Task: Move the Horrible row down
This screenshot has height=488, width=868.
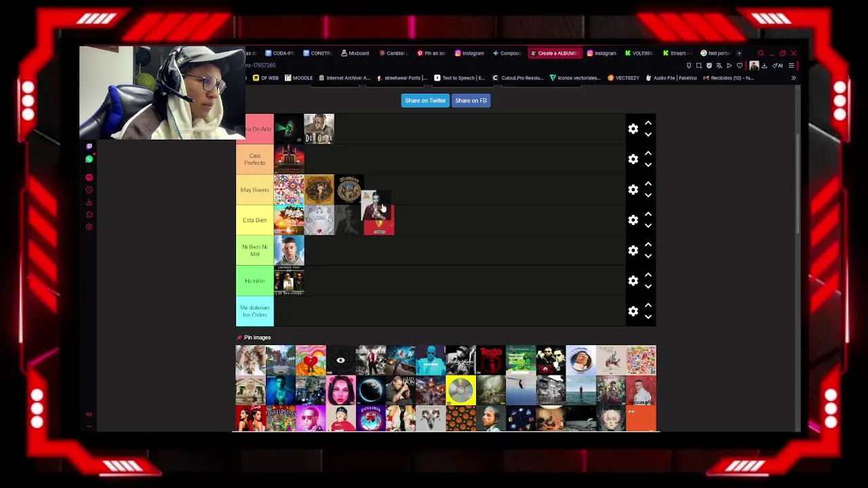Action: coord(648,286)
